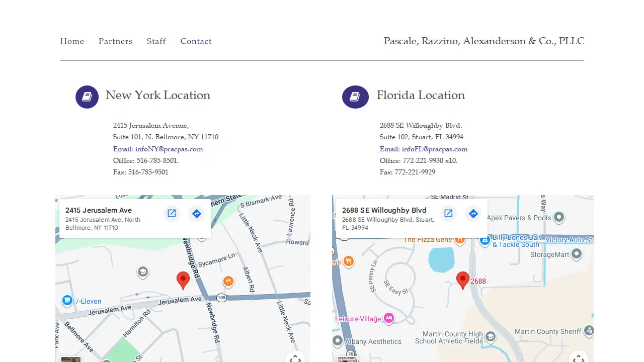Email infoNY@pracpas.com
This screenshot has height=362, width=644.
[158, 149]
